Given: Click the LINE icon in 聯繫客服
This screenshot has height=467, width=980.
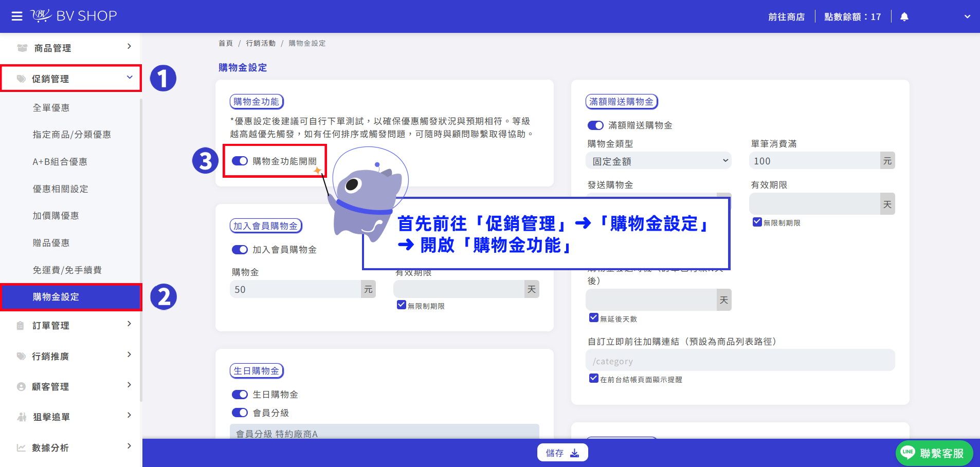Looking at the screenshot, I should (x=908, y=452).
